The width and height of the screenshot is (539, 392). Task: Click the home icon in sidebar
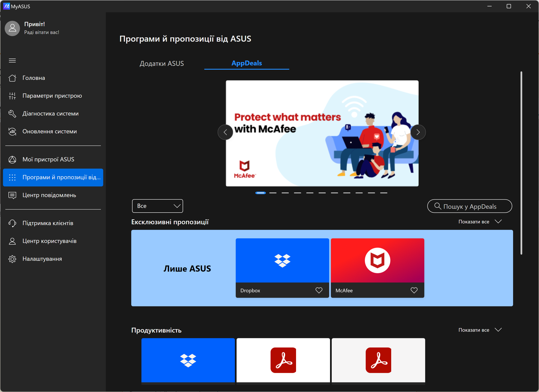[x=12, y=78]
